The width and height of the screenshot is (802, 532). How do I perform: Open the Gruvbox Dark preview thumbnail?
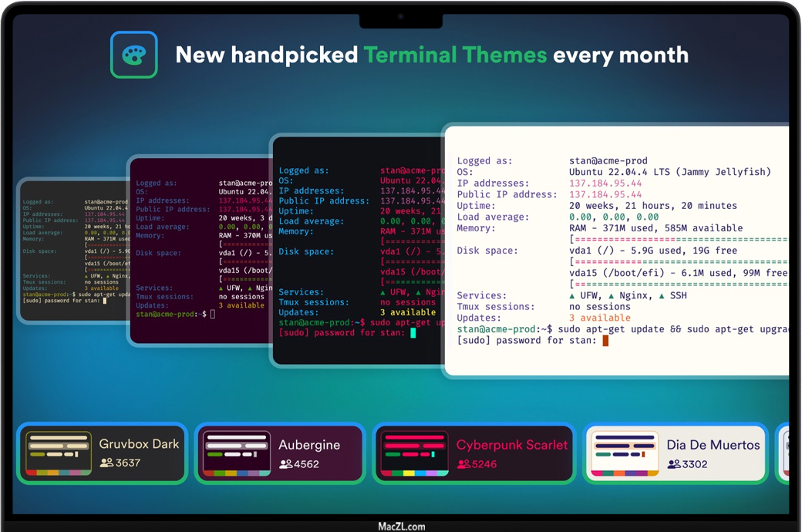click(59, 453)
